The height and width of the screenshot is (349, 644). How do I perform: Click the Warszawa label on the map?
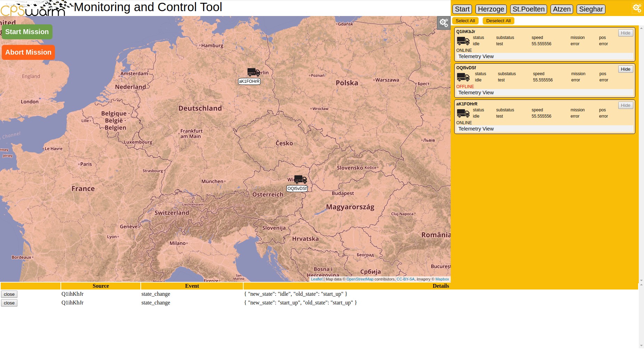[387, 80]
